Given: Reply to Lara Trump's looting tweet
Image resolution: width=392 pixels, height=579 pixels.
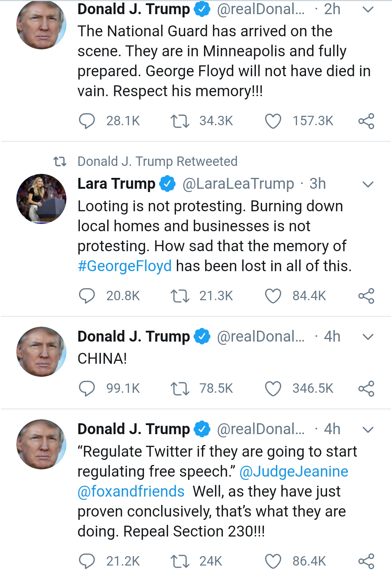Looking at the screenshot, I should click(x=87, y=296).
